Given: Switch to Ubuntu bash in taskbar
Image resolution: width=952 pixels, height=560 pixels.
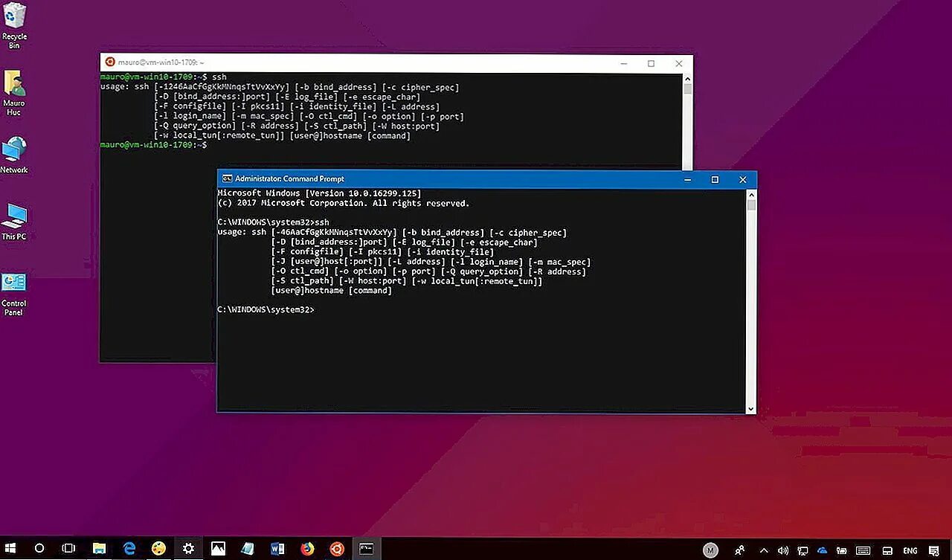Looking at the screenshot, I should [x=337, y=549].
